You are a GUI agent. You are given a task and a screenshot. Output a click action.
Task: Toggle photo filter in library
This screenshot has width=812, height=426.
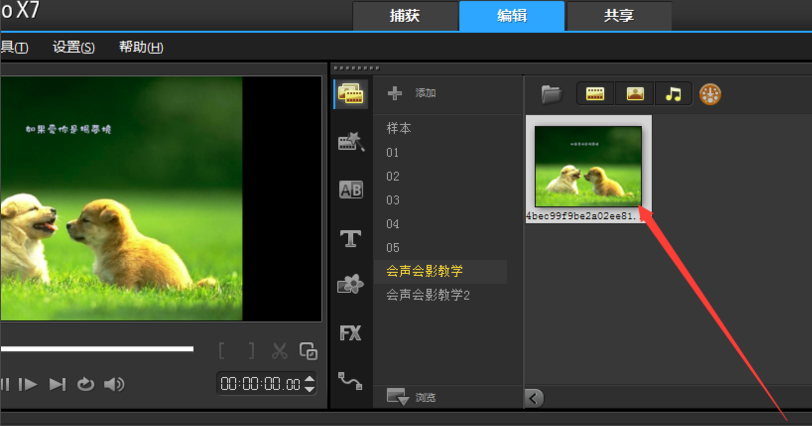635,94
